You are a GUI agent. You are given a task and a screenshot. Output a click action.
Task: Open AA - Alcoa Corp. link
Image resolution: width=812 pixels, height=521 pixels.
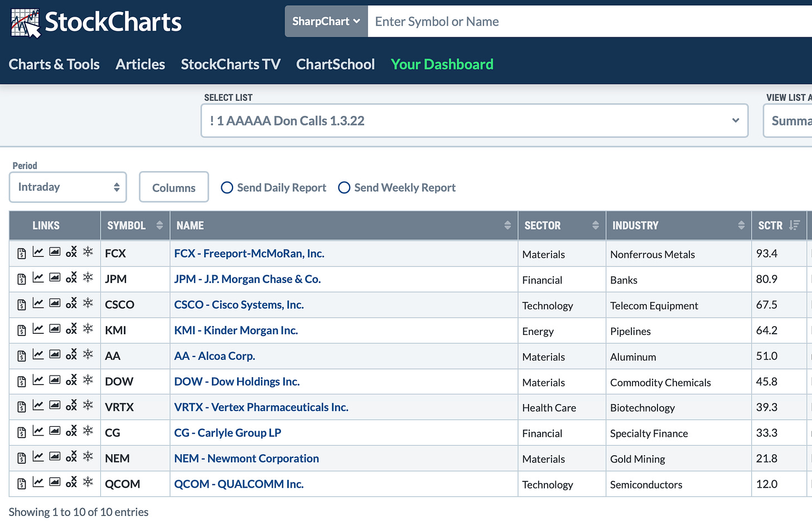[215, 356]
